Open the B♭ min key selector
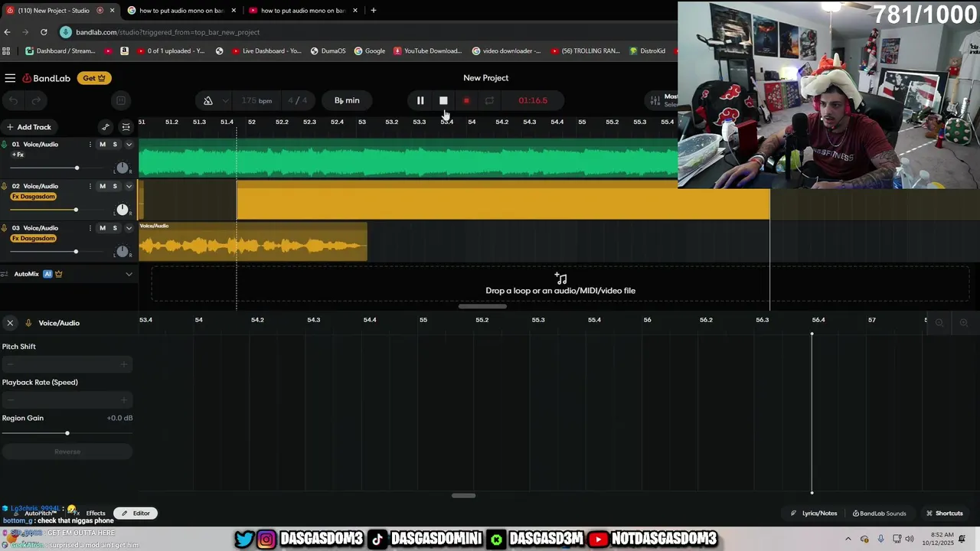This screenshot has width=980, height=551. point(347,100)
